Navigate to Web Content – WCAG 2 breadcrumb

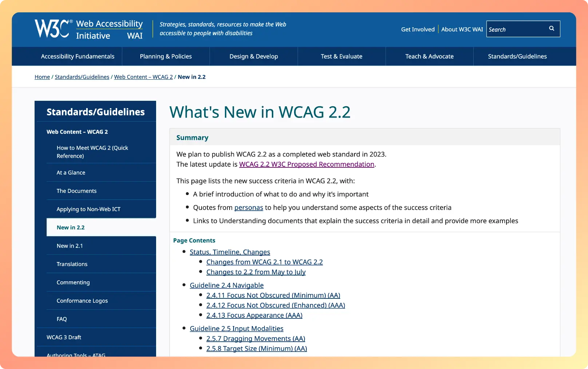[x=143, y=77]
